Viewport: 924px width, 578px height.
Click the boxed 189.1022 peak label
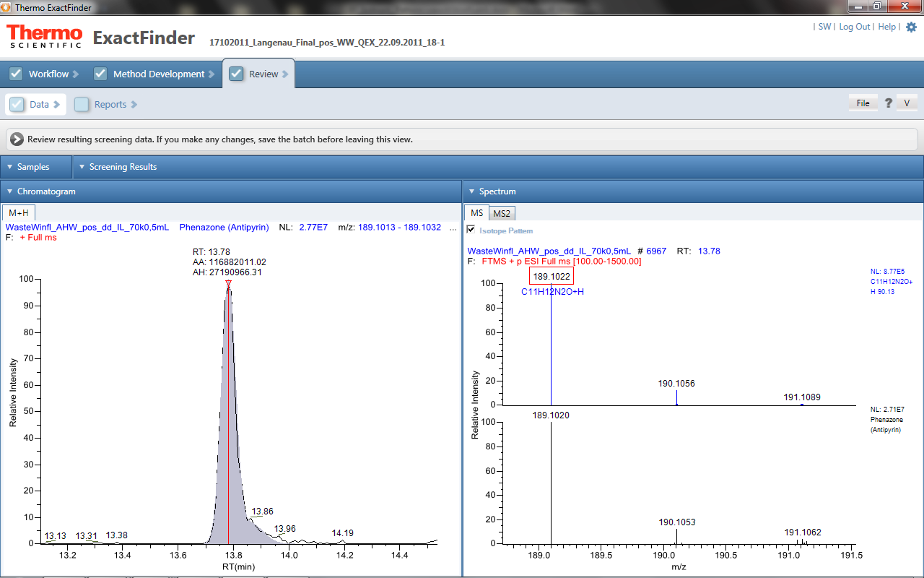click(x=552, y=276)
